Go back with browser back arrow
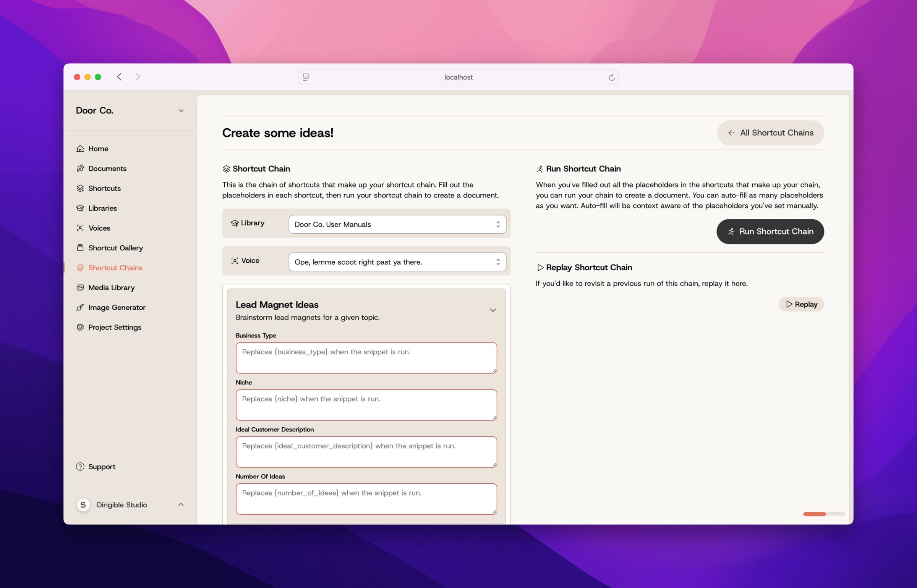Image resolution: width=917 pixels, height=588 pixels. click(119, 77)
